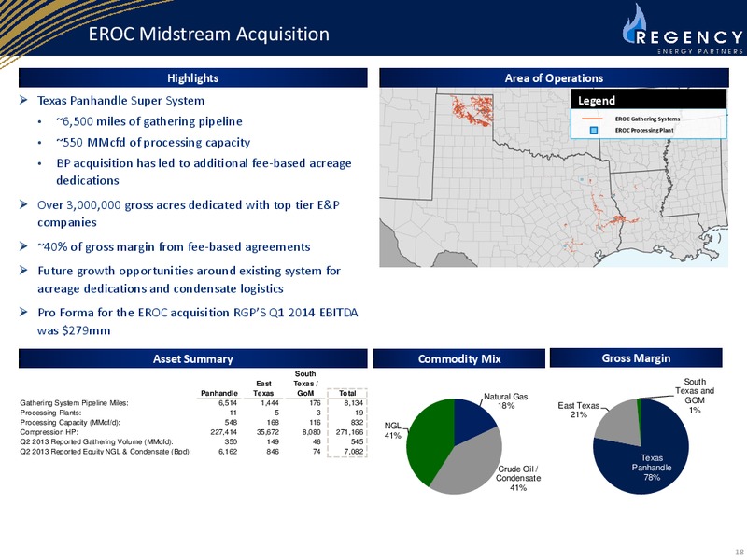Viewport: 747px width, 560px height.
Task: Click the 'Natural Gas 18%' chart label
Action: coord(505,401)
